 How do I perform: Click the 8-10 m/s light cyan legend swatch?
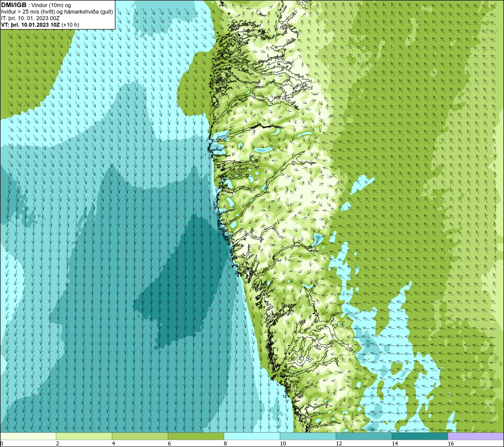(252, 436)
